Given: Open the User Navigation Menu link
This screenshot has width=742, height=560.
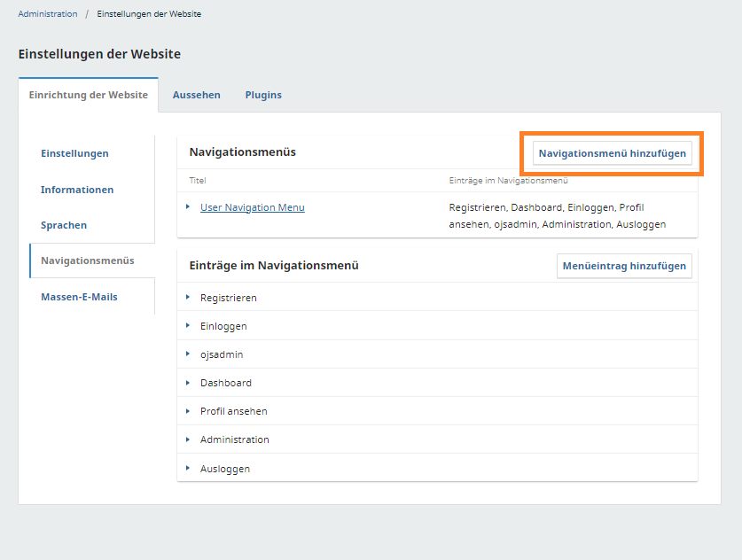Looking at the screenshot, I should tap(252, 207).
